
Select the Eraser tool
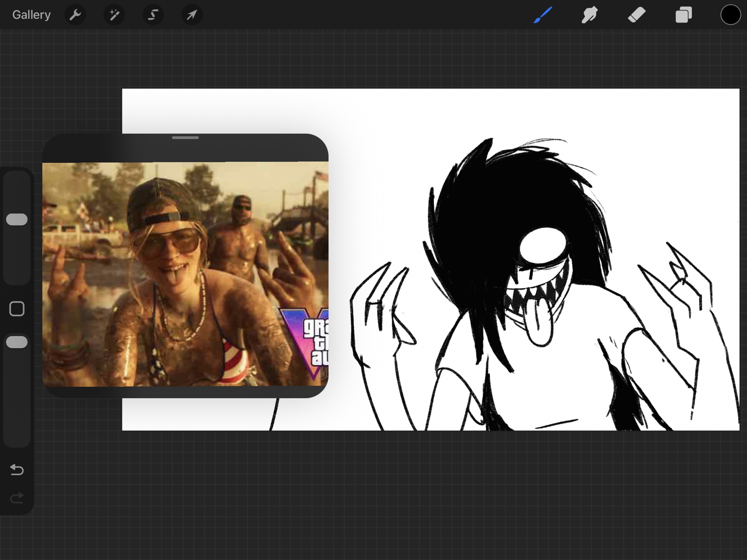point(636,15)
